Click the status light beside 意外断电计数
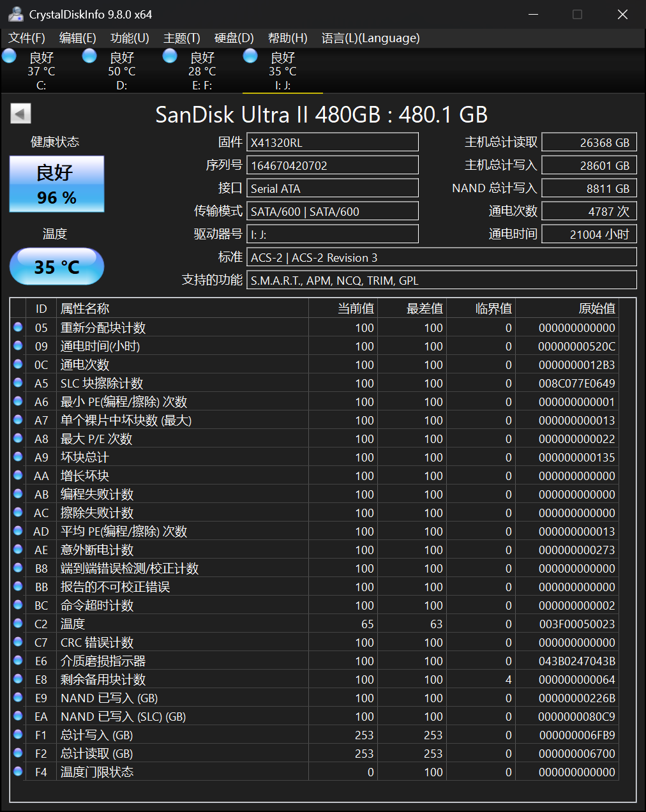The height and width of the screenshot is (812, 646). pos(18,549)
